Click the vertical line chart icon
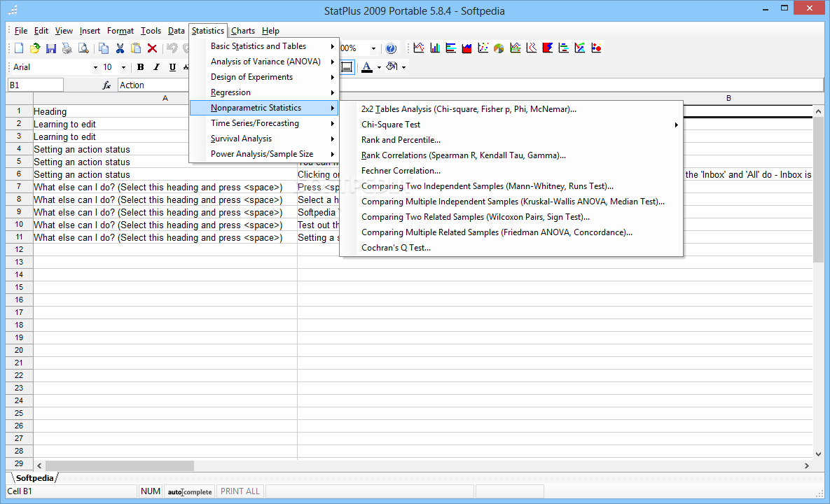 tap(532, 48)
